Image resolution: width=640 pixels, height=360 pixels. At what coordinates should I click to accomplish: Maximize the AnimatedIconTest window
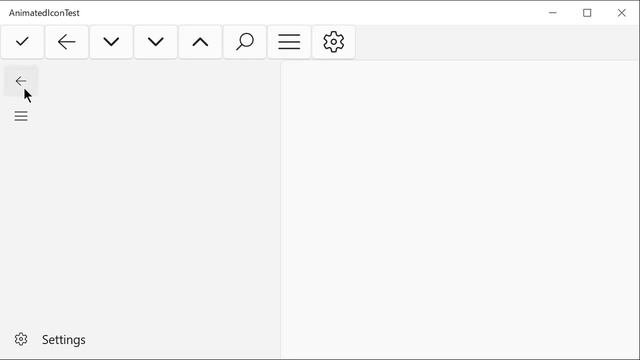click(587, 13)
